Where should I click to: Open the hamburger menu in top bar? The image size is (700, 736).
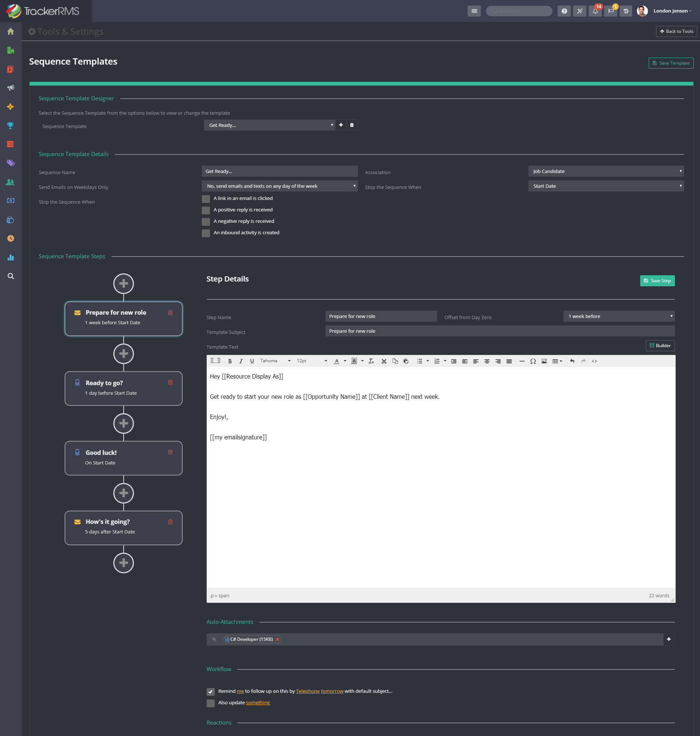(x=474, y=11)
